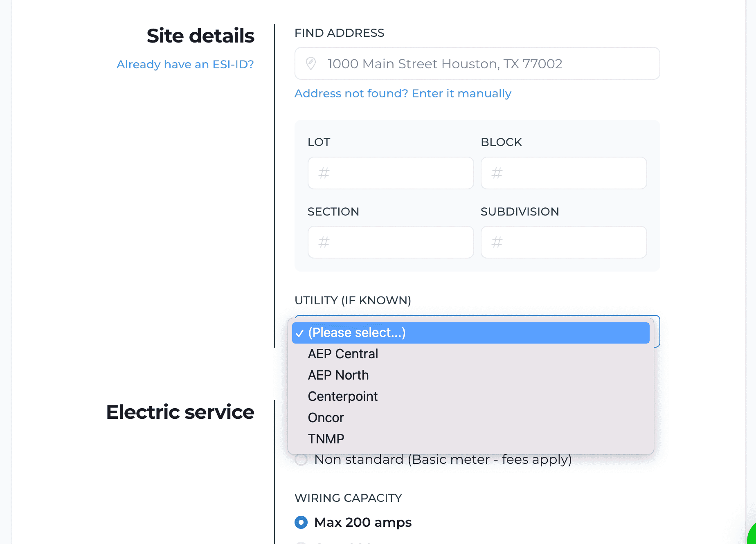Select Oncor from the utility dropdown
This screenshot has width=756, height=544.
(326, 418)
